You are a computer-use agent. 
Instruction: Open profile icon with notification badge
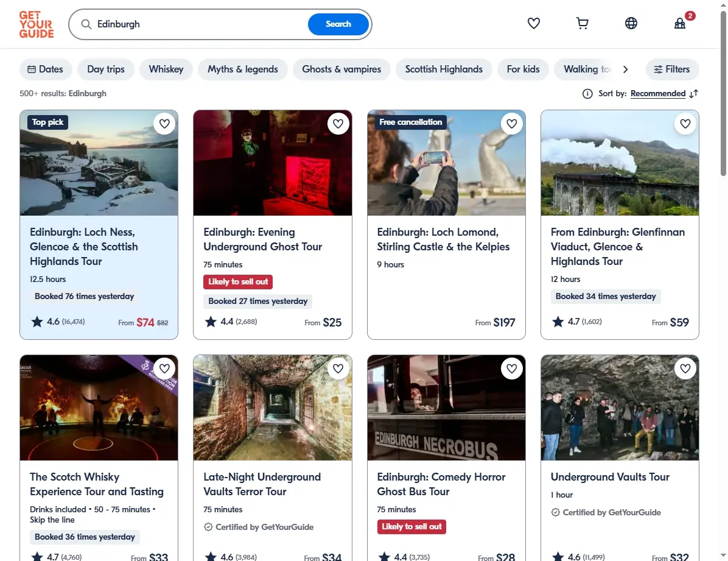[x=680, y=23]
